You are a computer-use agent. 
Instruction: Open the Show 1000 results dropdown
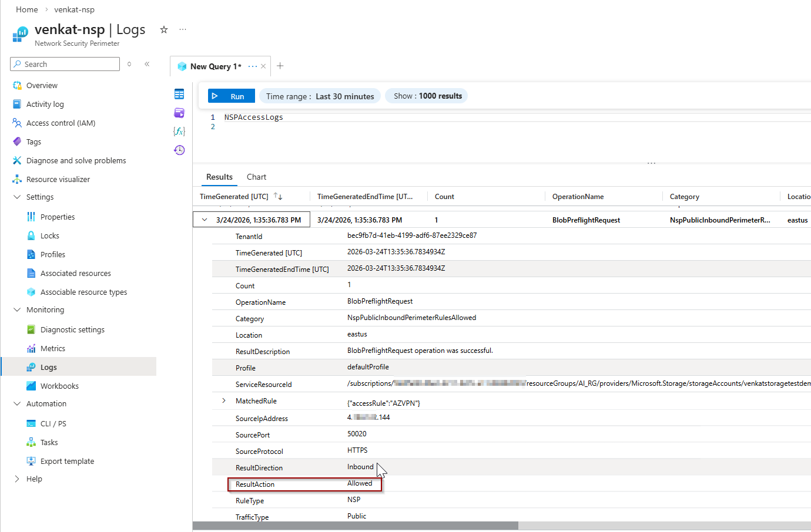427,96
